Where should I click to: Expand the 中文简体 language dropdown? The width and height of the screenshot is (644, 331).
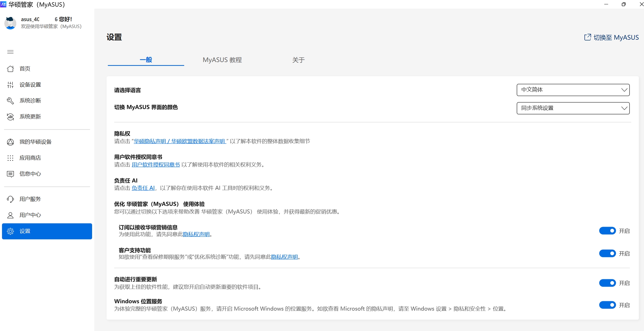573,90
